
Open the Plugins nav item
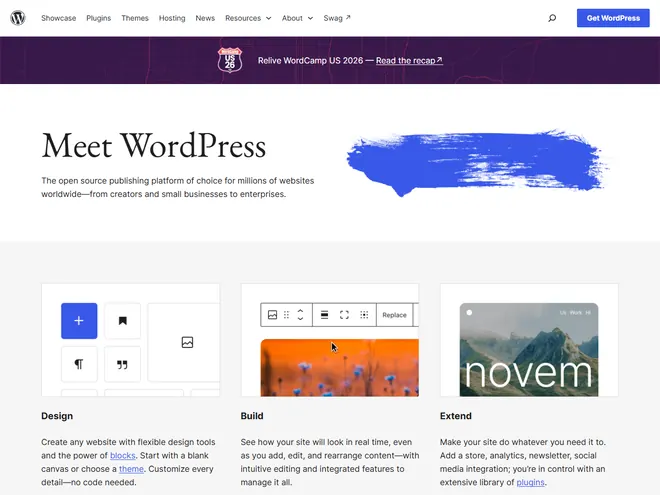pos(98,18)
